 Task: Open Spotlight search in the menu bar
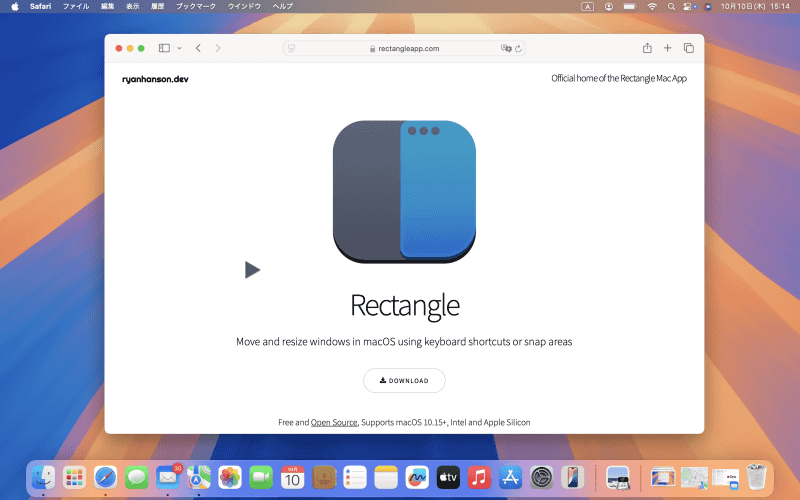pos(671,7)
